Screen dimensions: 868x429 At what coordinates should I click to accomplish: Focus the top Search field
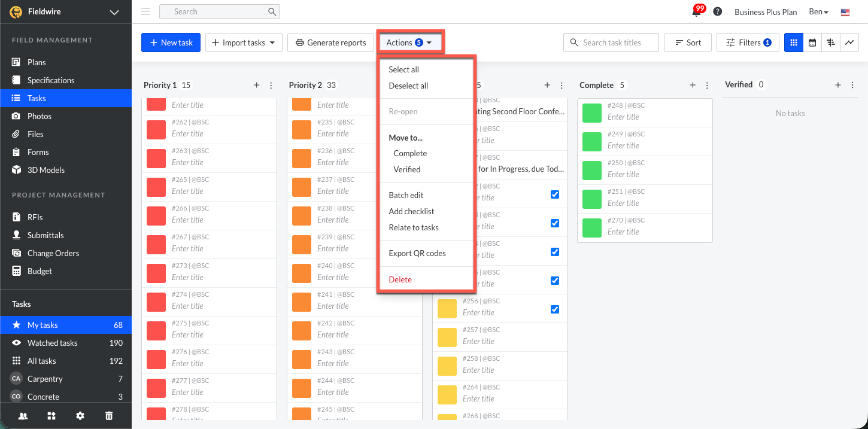pos(219,11)
